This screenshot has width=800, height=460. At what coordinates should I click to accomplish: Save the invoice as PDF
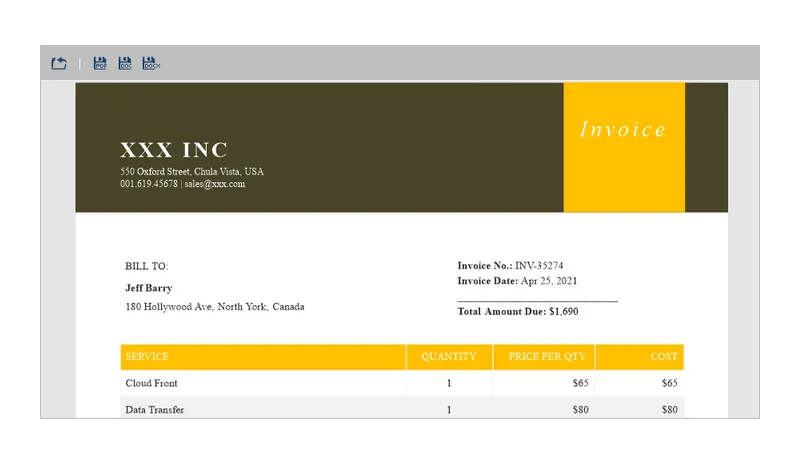100,63
